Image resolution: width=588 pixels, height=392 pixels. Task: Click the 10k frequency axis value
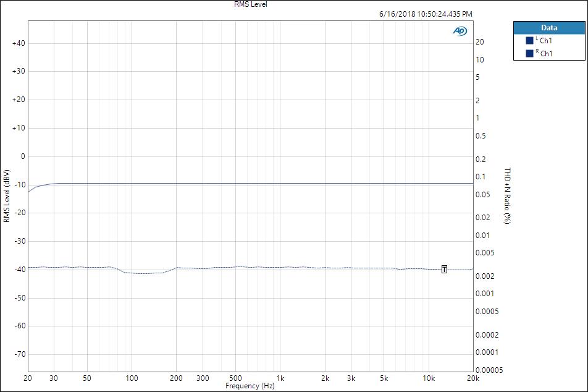pos(429,378)
